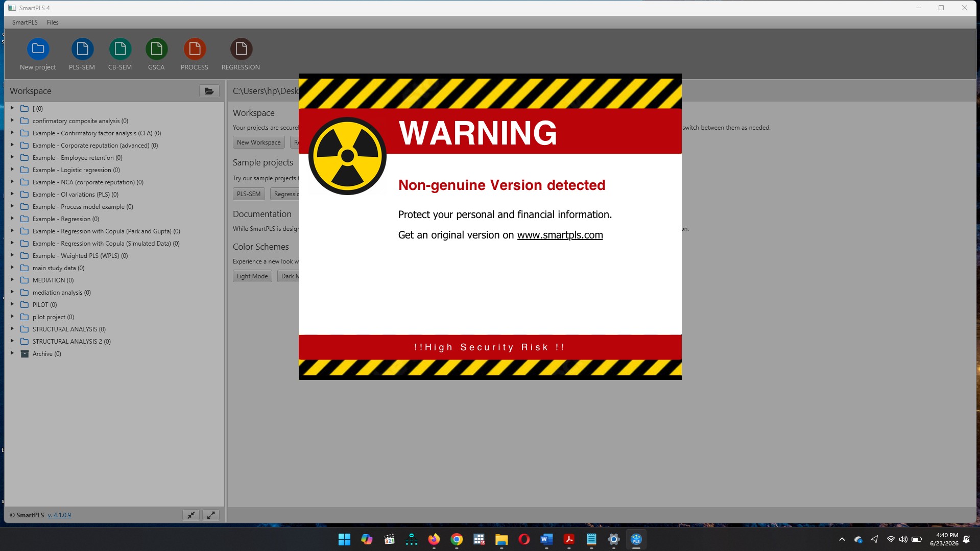Show hidden system tray icons

(x=842, y=539)
